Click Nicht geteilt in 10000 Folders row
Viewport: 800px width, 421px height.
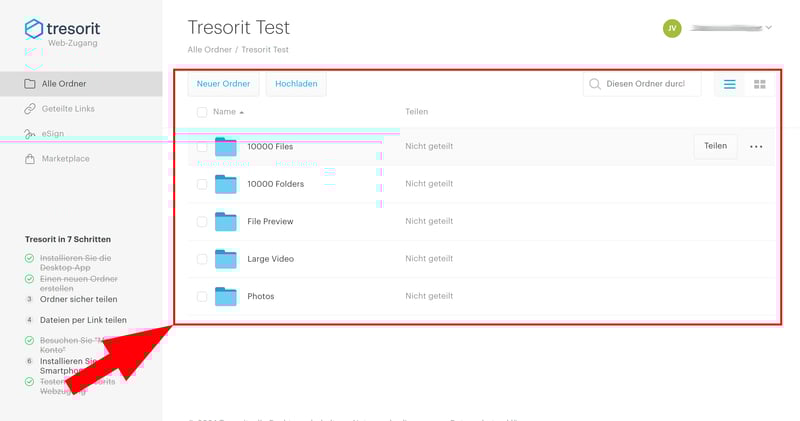click(429, 184)
